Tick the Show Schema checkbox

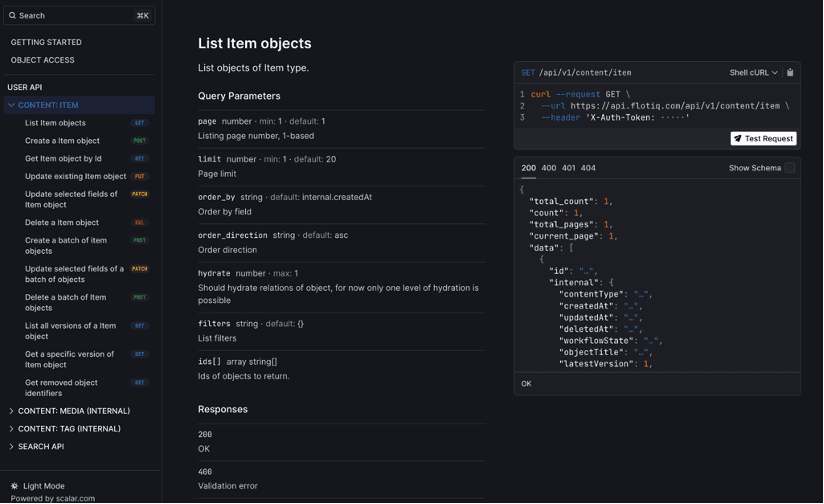[790, 168]
